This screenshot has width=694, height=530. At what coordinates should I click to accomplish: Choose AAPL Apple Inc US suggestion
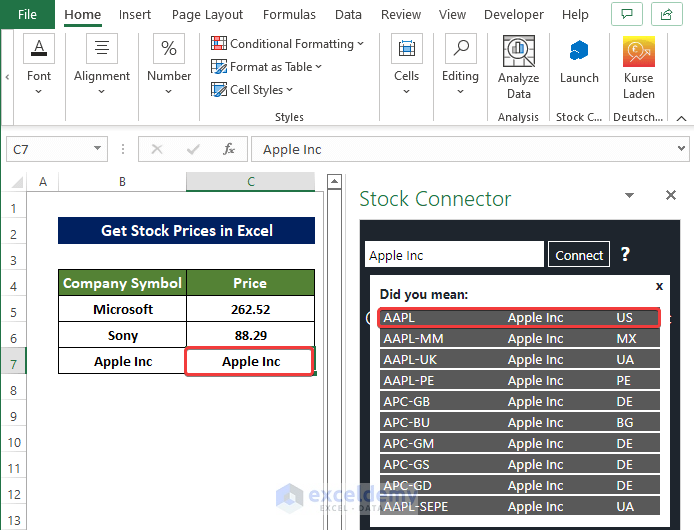pos(519,317)
